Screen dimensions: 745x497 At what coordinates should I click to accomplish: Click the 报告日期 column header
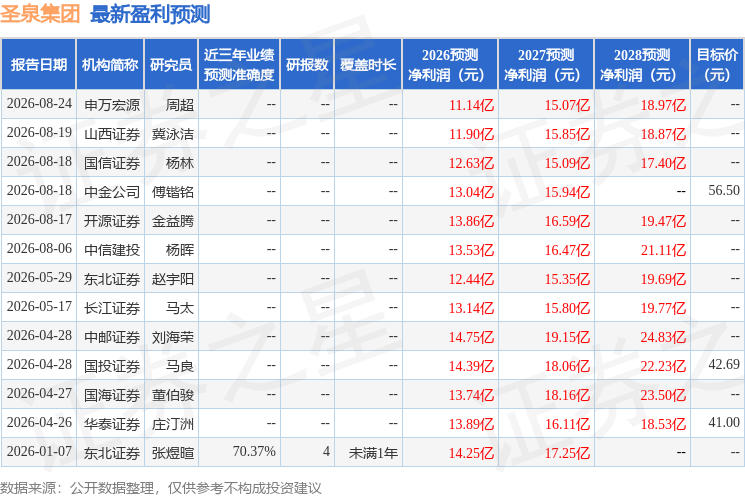tap(38, 64)
